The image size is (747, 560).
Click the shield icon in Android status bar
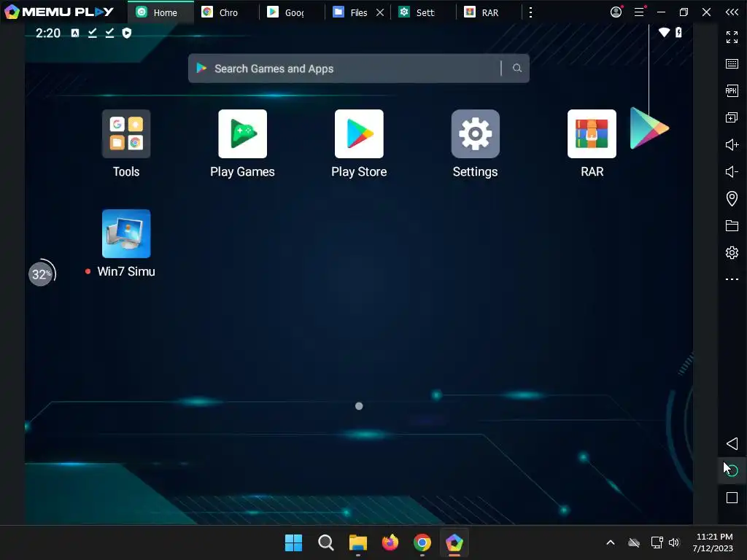[127, 33]
